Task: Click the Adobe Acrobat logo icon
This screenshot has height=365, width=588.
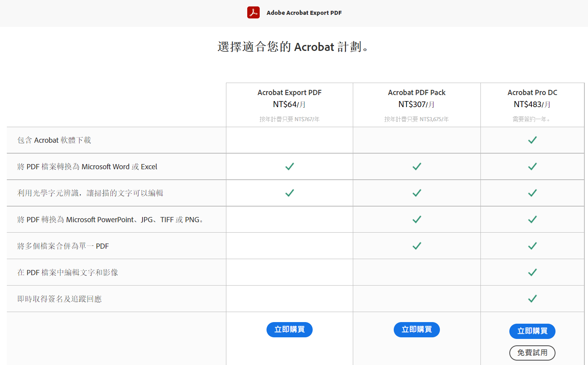Action: point(253,12)
